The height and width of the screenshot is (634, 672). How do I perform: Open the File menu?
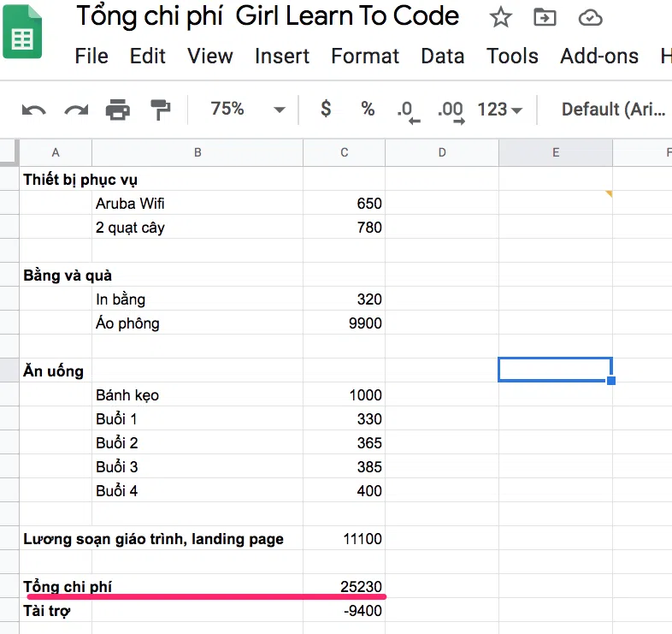coord(91,56)
